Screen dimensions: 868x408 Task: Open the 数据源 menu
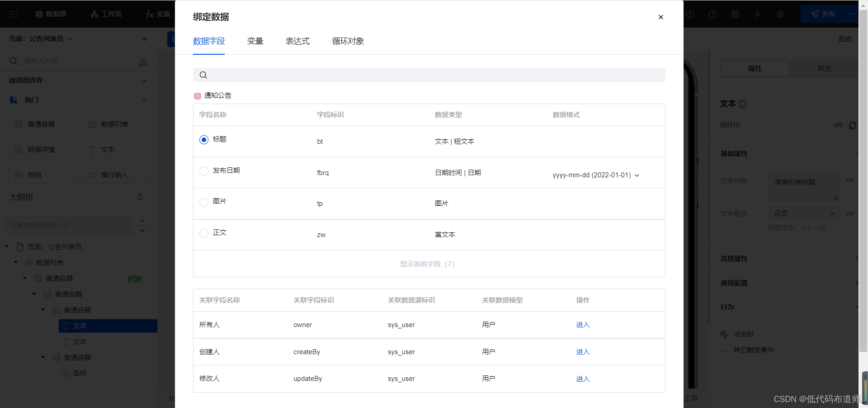click(51, 14)
